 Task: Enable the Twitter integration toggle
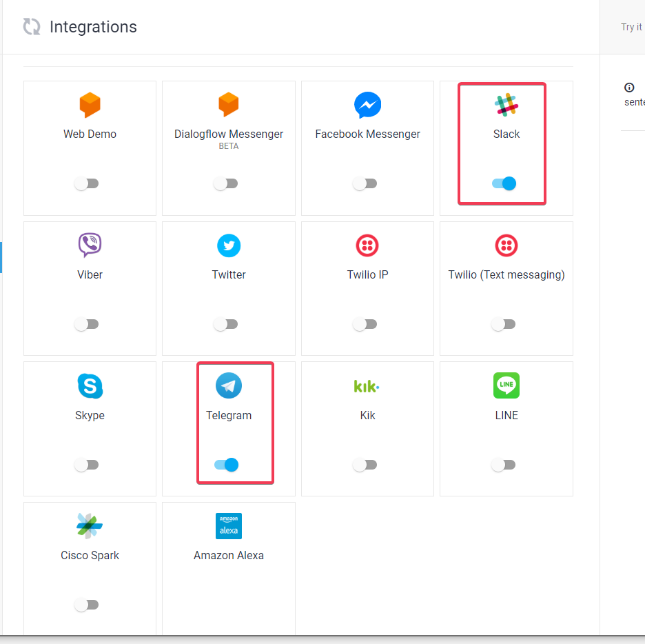click(225, 324)
